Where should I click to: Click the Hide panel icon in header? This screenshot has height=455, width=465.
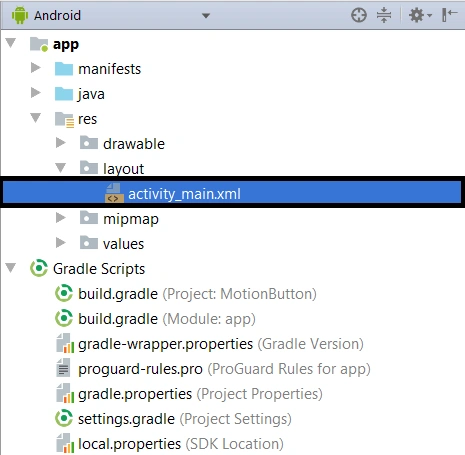(449, 15)
